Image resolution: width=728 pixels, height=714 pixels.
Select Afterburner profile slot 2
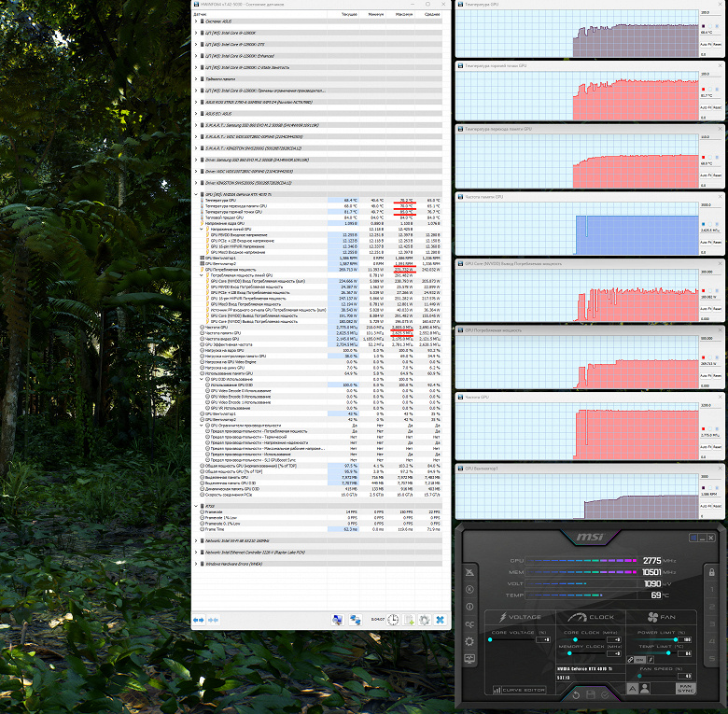point(712,607)
